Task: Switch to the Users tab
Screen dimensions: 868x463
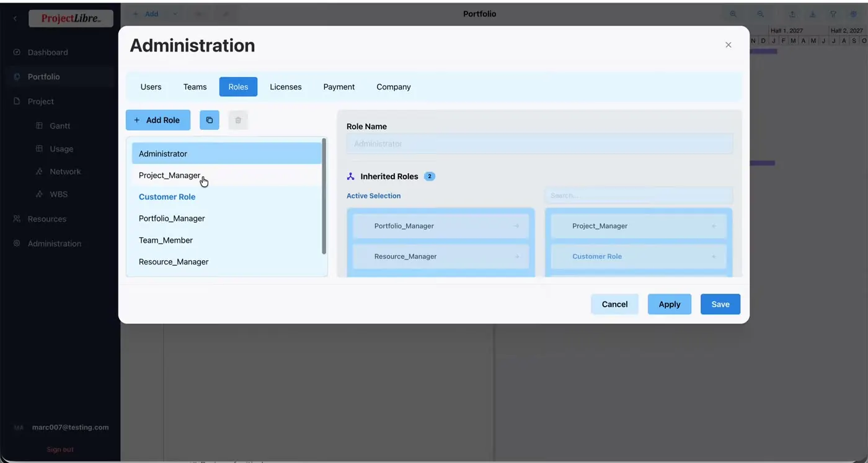Action: click(151, 87)
